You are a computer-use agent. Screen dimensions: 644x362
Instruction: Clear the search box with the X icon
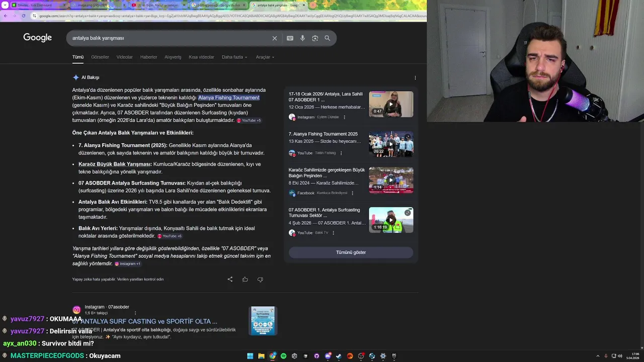pyautogui.click(x=275, y=38)
